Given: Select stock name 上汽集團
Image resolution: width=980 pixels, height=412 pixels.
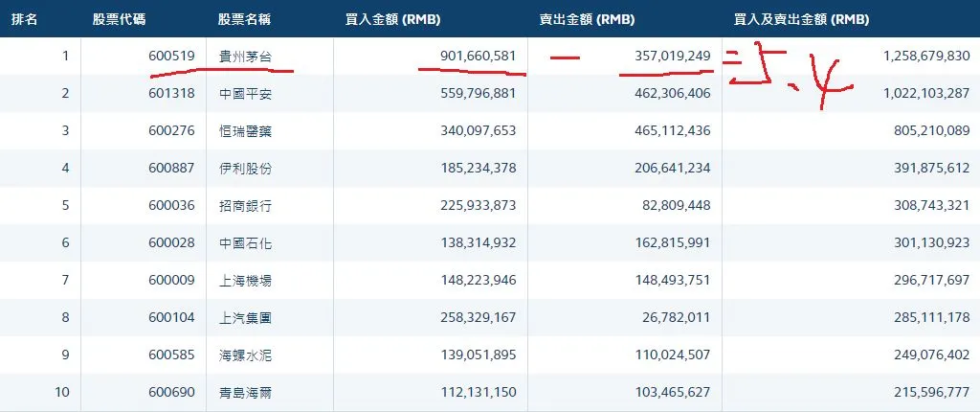Looking at the screenshot, I should 244,317.
